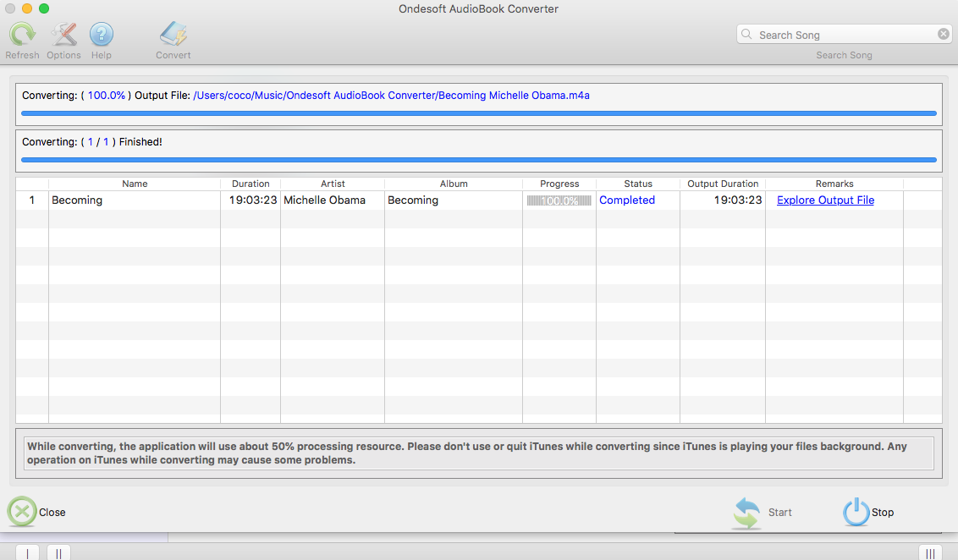The width and height of the screenshot is (958, 560).
Task: Click the Ondesoft AudioBook Converter window title
Action: click(478, 9)
